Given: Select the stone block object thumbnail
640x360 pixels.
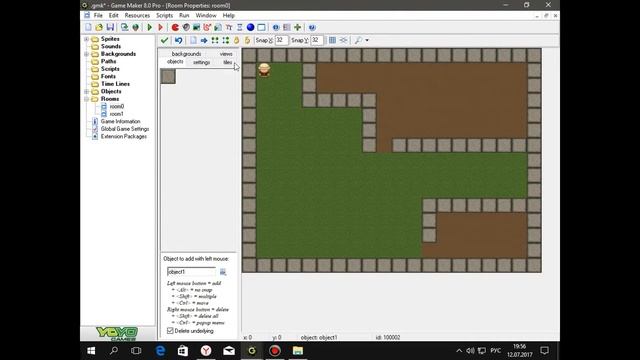Looking at the screenshot, I should point(168,76).
